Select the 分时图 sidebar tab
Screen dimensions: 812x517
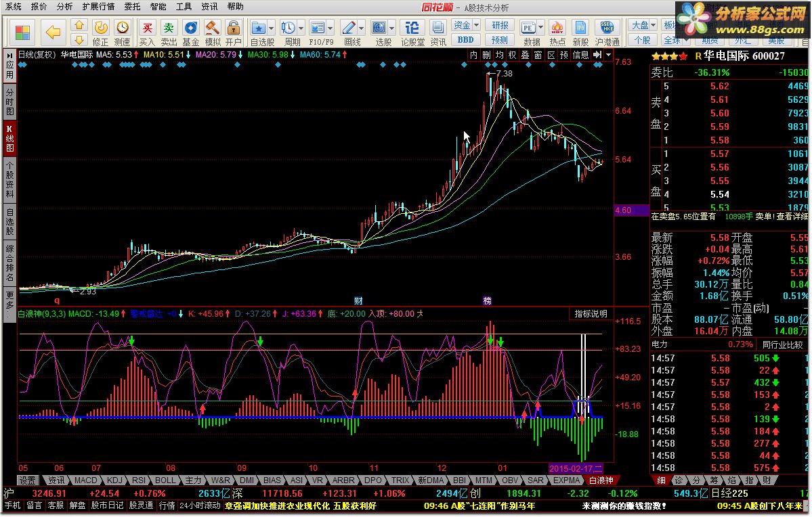[x=10, y=102]
